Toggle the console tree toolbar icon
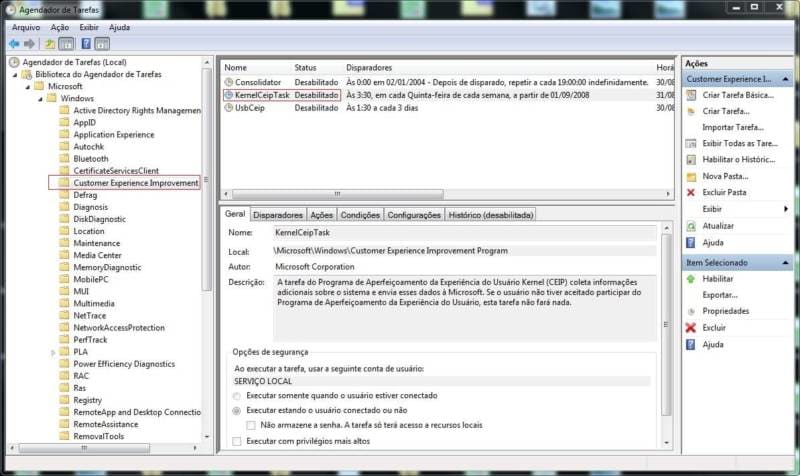Viewport: 800px width, 476px height. pyautogui.click(x=66, y=44)
